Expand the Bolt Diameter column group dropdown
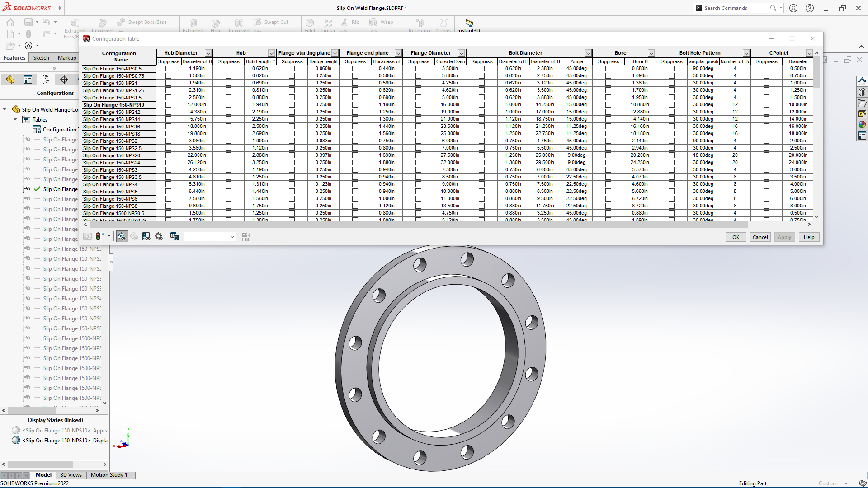Screen dimensions: 868x488 (588, 53)
